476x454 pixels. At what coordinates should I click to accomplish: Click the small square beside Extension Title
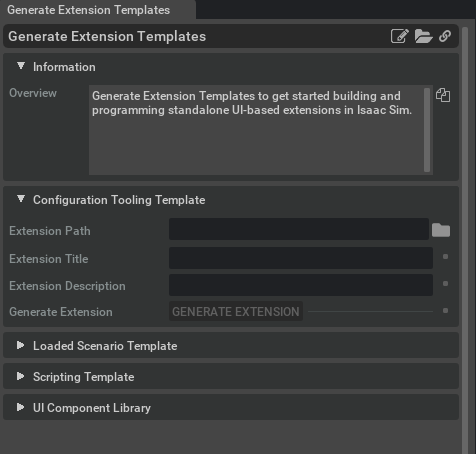pyautogui.click(x=445, y=257)
